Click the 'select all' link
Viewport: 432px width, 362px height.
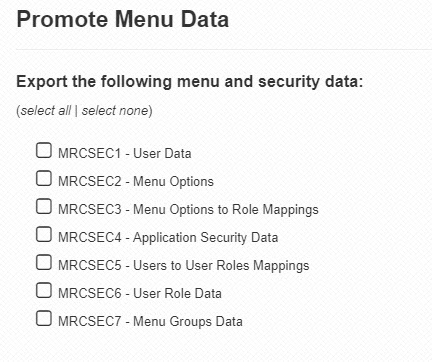(46, 111)
